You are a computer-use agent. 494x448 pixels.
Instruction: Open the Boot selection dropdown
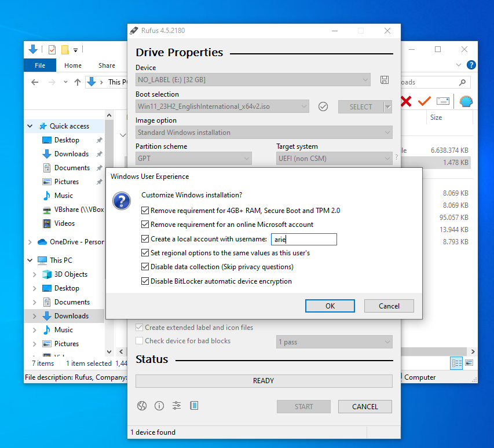tap(222, 107)
